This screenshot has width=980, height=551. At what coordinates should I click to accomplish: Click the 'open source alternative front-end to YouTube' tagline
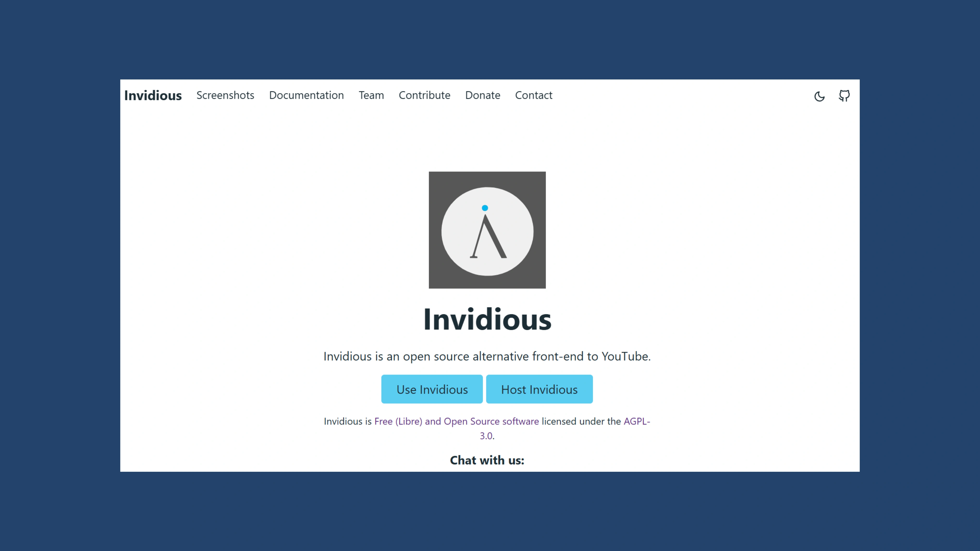487,356
